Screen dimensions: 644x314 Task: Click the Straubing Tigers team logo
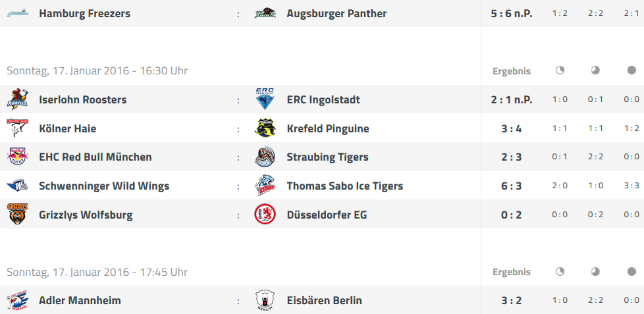pyautogui.click(x=265, y=157)
